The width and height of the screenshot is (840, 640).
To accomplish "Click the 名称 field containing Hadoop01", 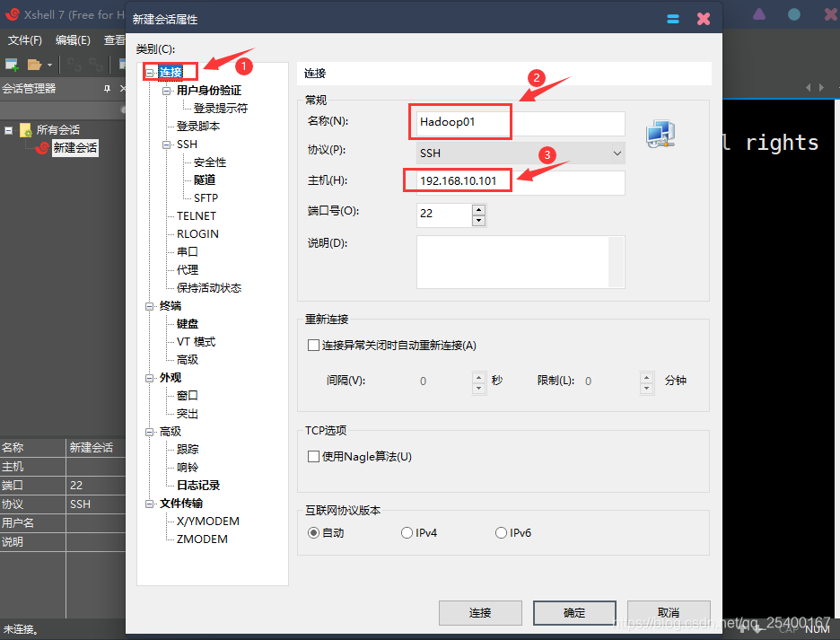I will tap(521, 123).
